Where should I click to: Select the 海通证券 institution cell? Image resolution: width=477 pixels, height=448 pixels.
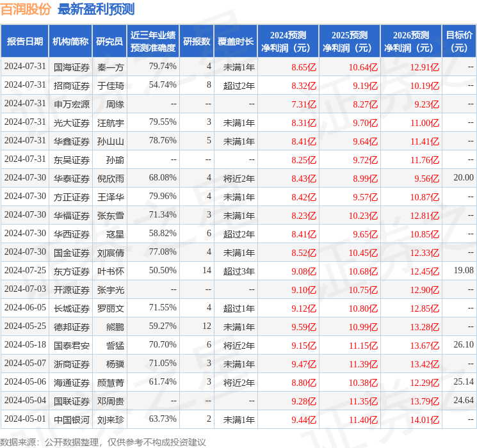tap(72, 383)
